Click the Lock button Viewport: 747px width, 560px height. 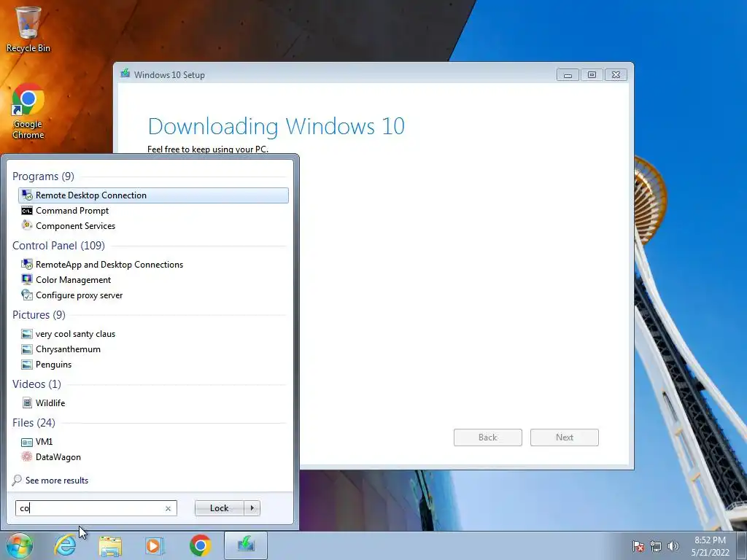point(219,508)
